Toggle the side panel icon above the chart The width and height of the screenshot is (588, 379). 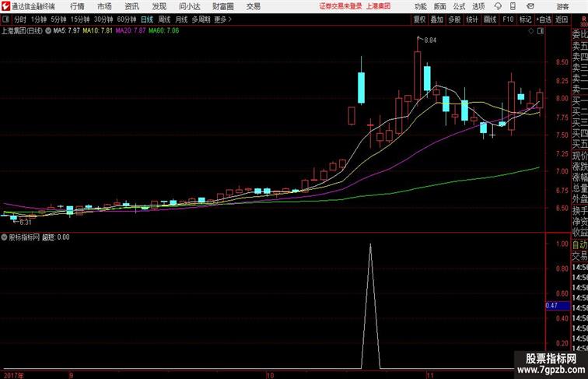pyautogui.click(x=541, y=31)
